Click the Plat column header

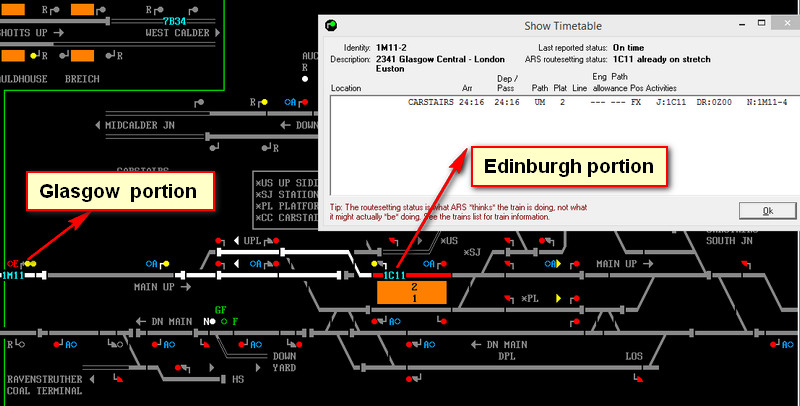tap(560, 88)
